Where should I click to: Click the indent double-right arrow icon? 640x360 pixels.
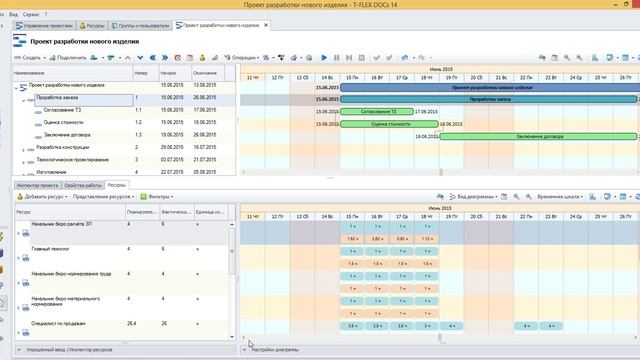pos(165,58)
